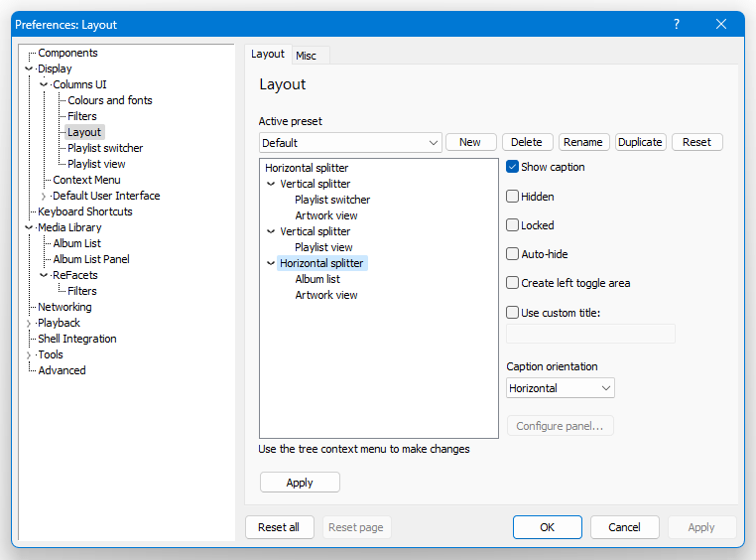Click the help question mark icon

pos(677,24)
